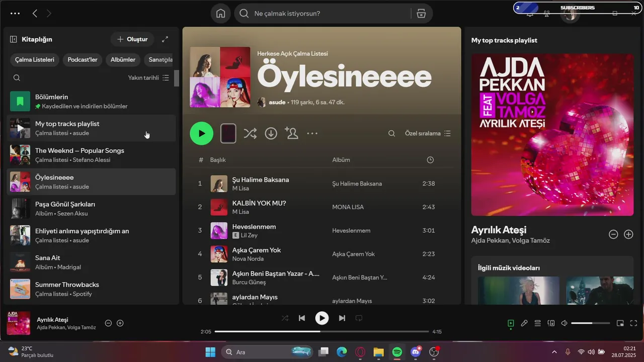Screen dimensions: 644x362
Task: Open the Yakın tarihli sort dropdown
Action: pos(148,77)
